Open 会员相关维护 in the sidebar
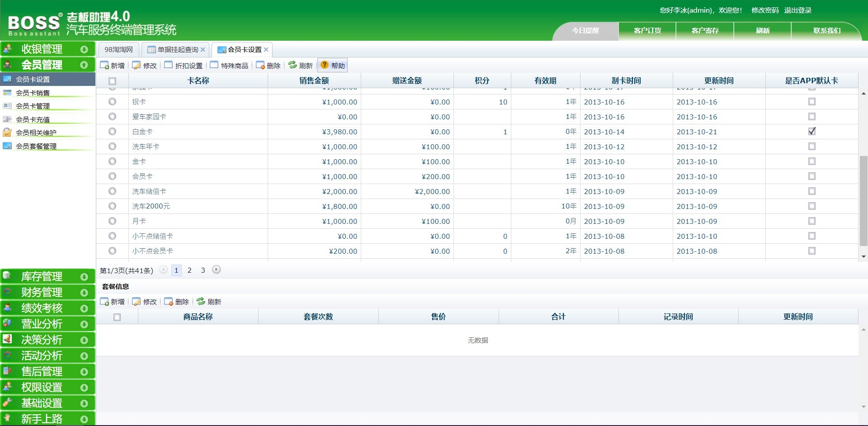The image size is (868, 426). (47, 133)
